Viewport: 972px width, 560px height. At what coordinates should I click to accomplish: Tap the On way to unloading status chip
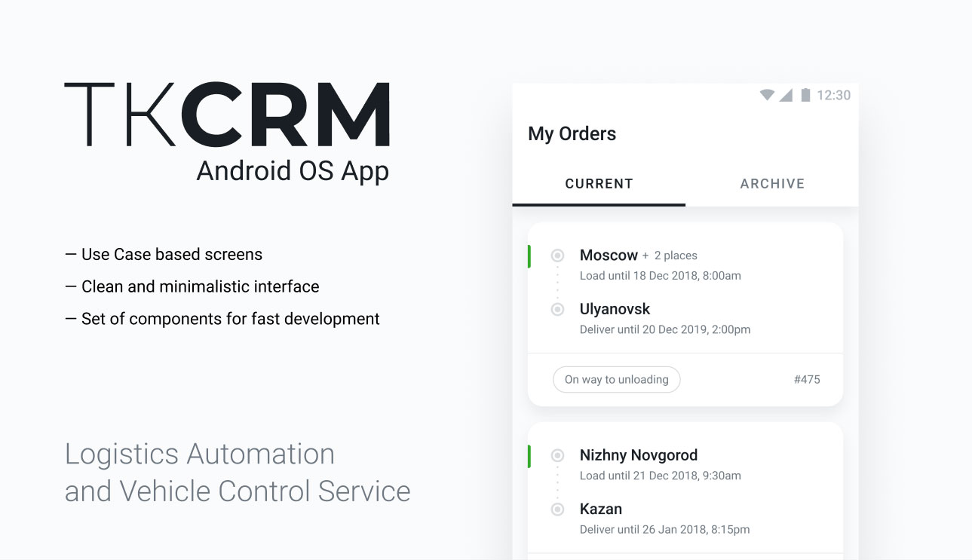(616, 379)
